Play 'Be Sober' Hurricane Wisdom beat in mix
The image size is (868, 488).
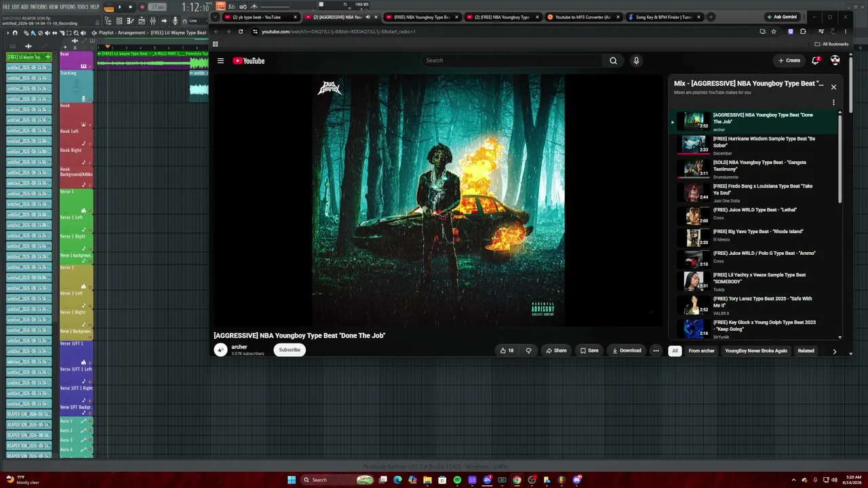click(x=753, y=145)
